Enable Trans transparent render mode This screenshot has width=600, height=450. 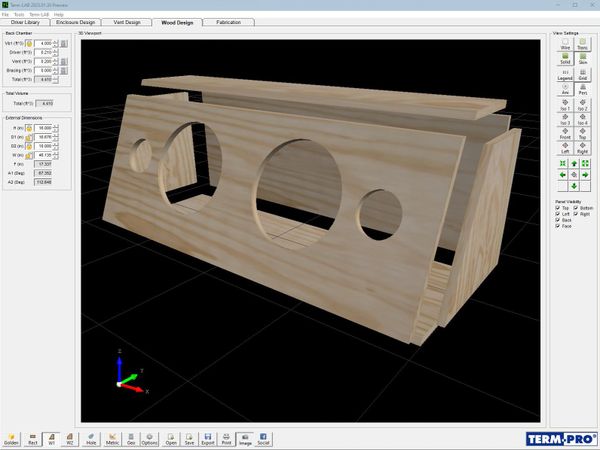pyautogui.click(x=582, y=44)
